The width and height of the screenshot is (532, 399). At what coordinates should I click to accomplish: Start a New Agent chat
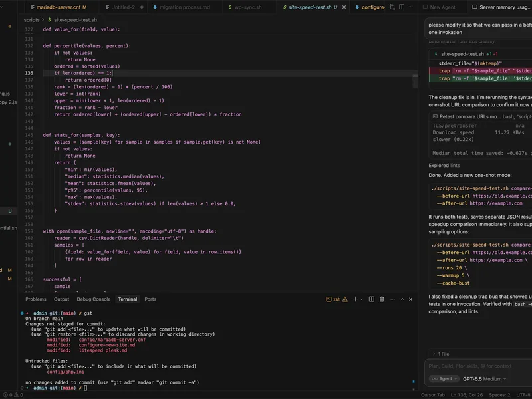pos(439,7)
